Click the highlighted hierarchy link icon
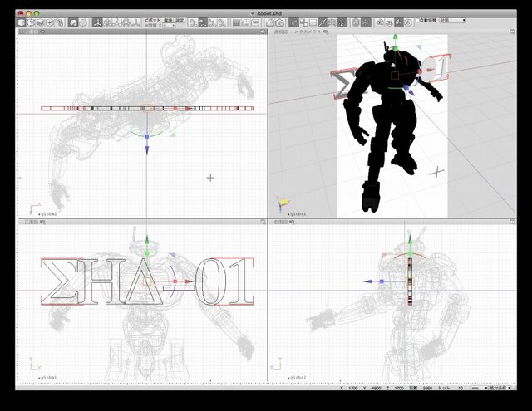 coord(203,22)
